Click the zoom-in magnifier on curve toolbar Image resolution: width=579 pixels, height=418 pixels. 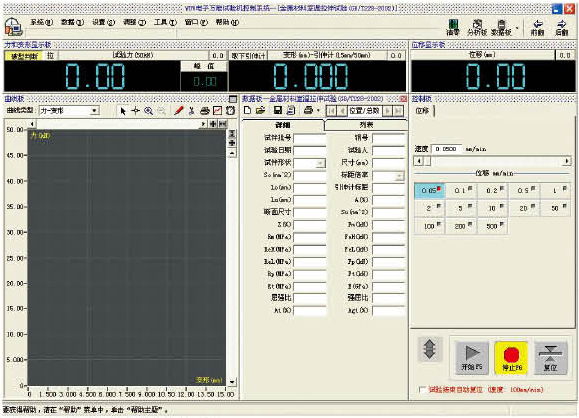click(x=148, y=111)
